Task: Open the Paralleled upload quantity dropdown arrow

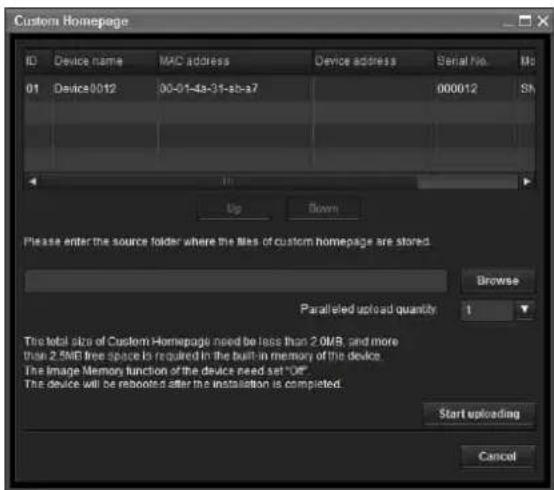Action: pos(525,310)
